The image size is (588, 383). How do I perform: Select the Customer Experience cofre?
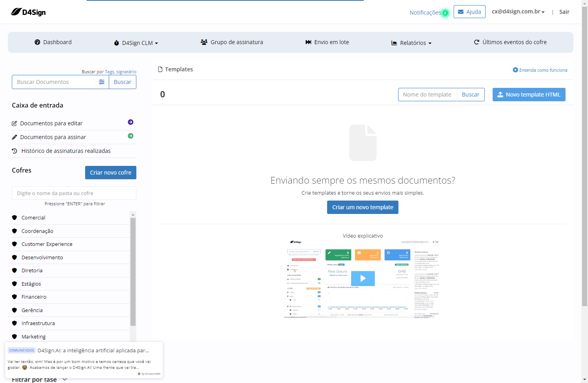coord(47,244)
